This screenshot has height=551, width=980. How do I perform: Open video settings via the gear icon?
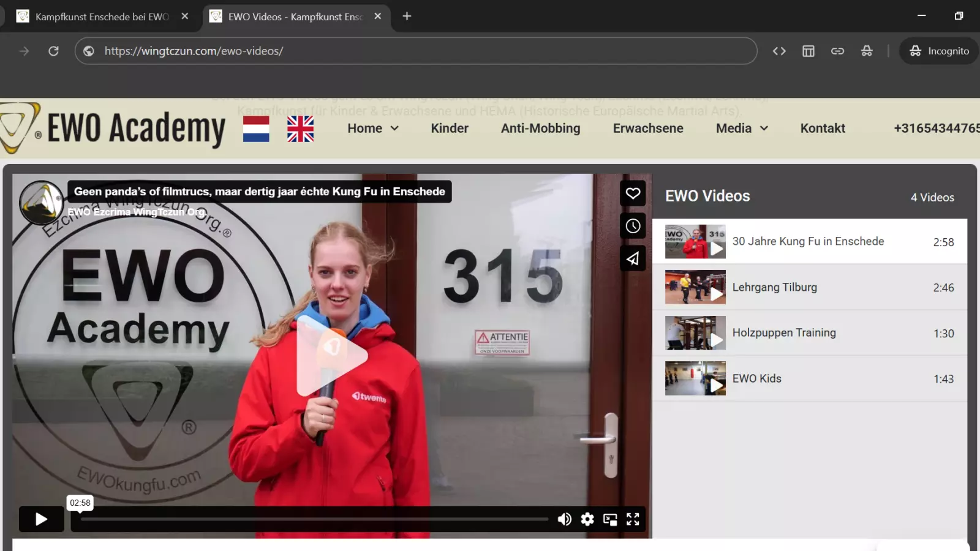coord(587,519)
